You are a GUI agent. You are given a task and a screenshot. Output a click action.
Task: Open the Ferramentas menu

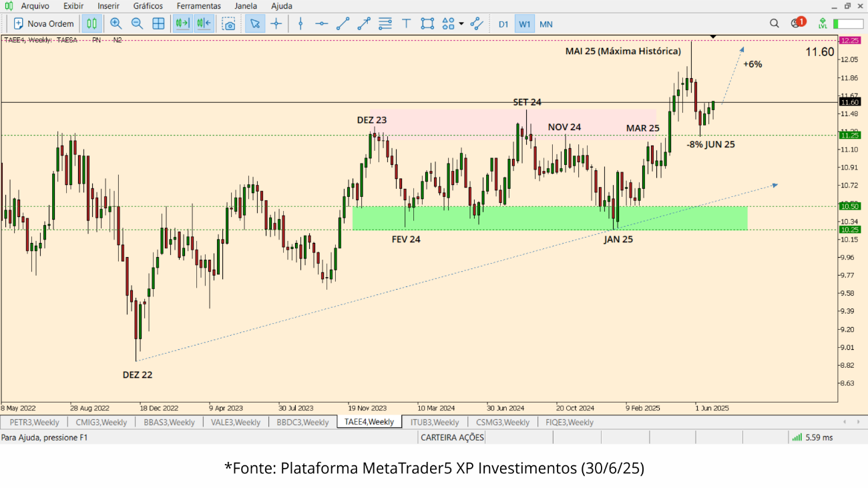[199, 6]
